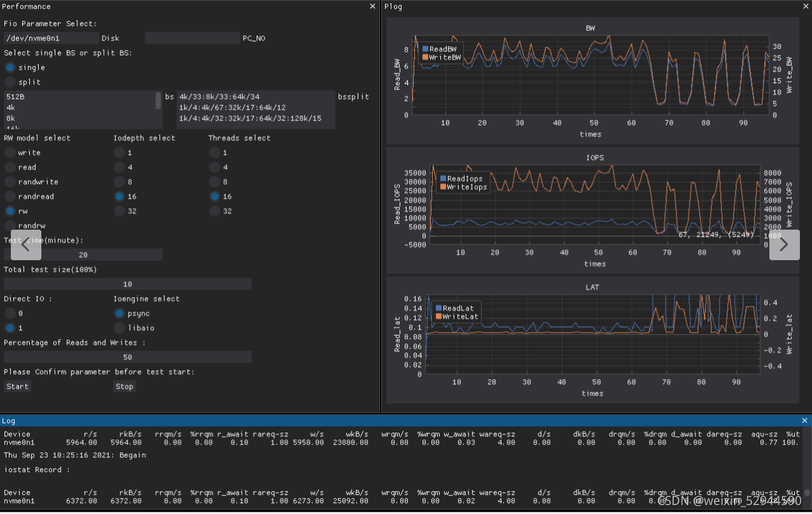Set Iodepth to 4
Image resolution: width=812 pixels, height=514 pixels.
pyautogui.click(x=120, y=167)
